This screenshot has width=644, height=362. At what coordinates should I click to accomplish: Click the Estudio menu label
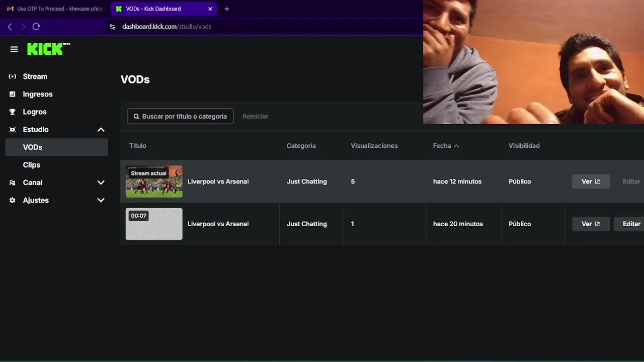[36, 129]
